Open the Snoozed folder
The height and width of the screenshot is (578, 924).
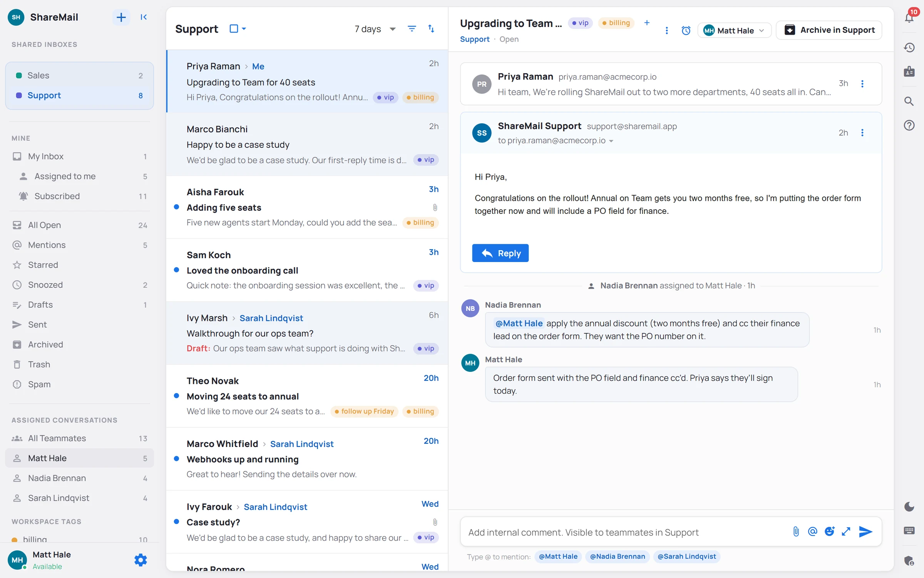pyautogui.click(x=80, y=285)
